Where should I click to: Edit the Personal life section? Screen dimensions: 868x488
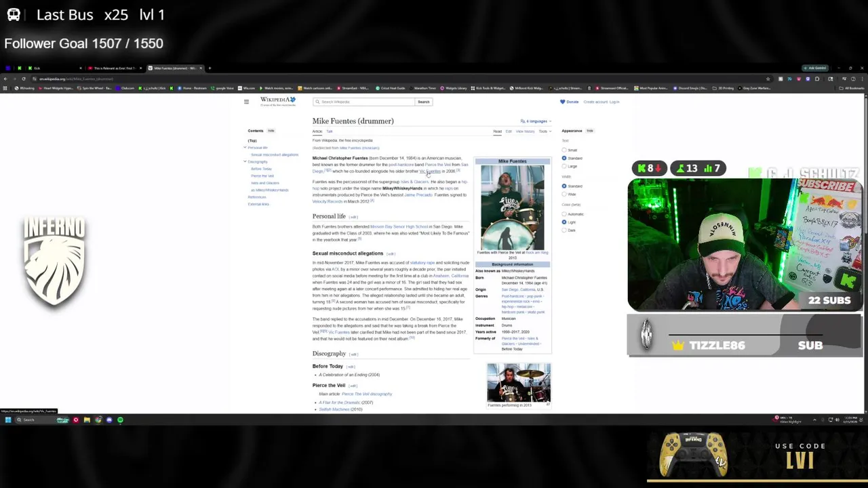point(353,217)
